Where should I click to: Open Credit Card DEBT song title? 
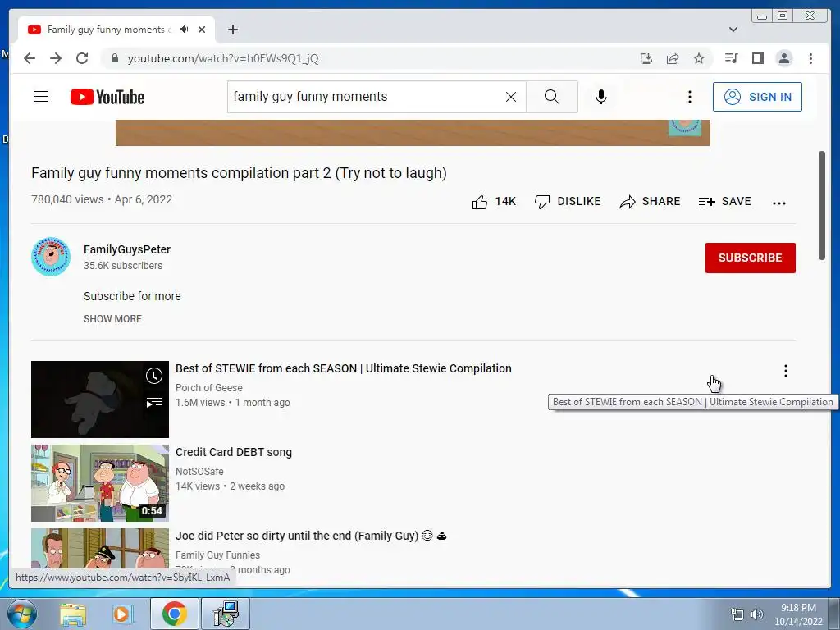234,452
